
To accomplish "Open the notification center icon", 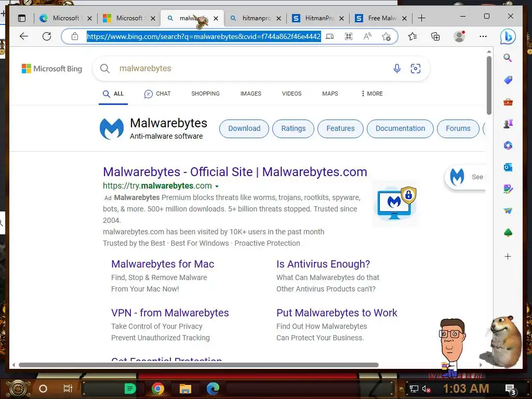I will coord(510,390).
